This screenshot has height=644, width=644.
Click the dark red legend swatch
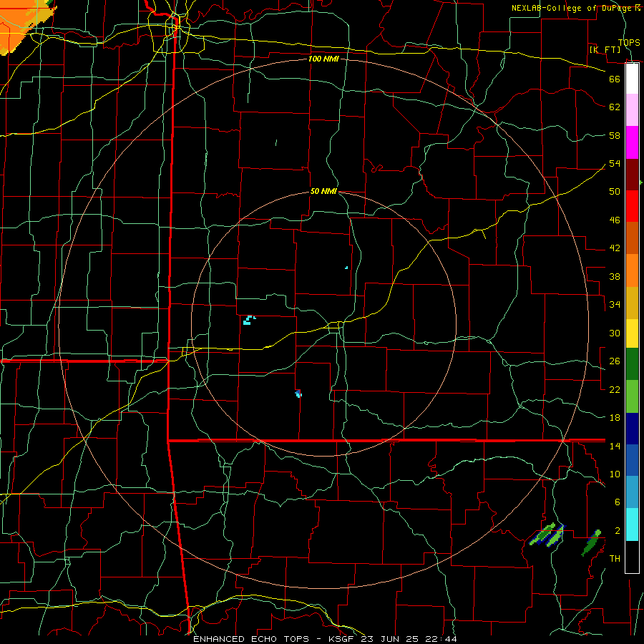pyautogui.click(x=632, y=175)
